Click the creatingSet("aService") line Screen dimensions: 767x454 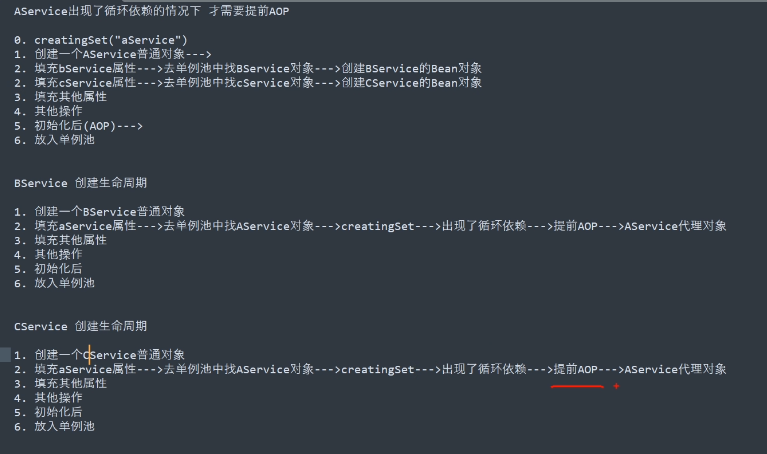click(101, 40)
